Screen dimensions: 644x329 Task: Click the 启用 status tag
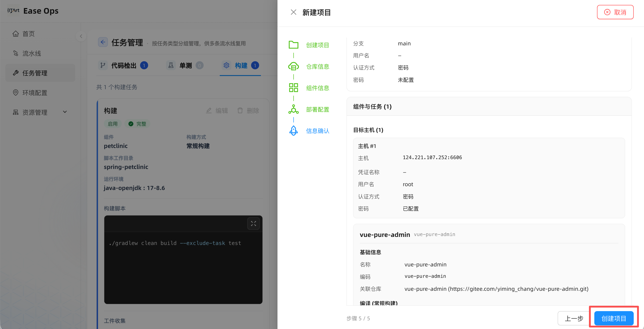(113, 124)
